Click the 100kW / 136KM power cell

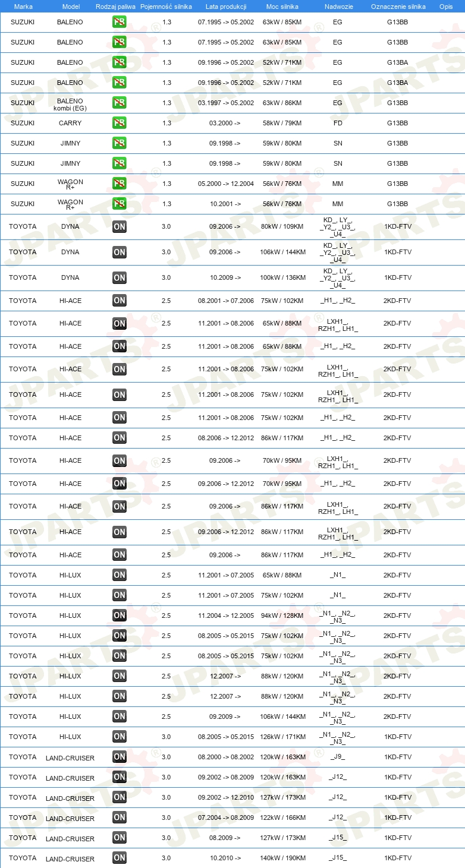282,277
